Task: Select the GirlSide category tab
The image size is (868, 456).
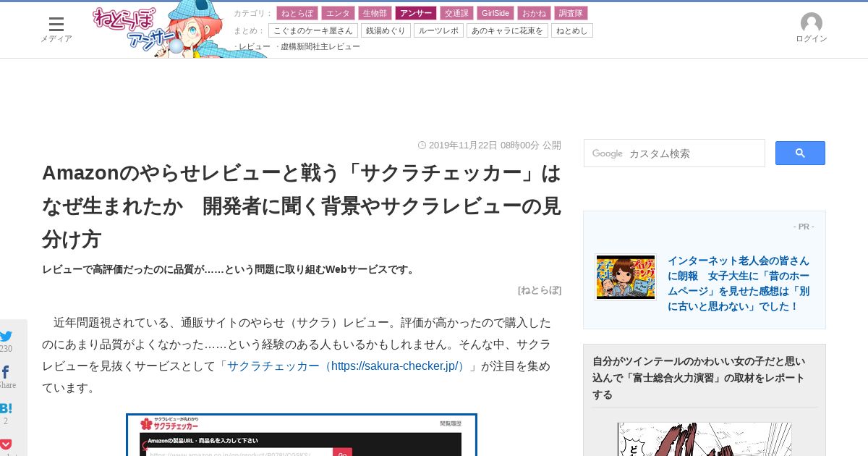Action: point(495,13)
